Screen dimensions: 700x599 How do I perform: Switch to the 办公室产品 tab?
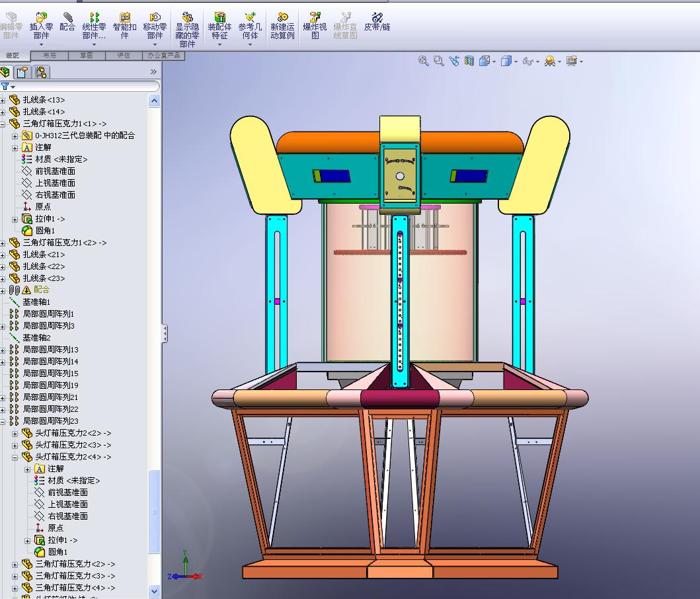click(x=163, y=56)
